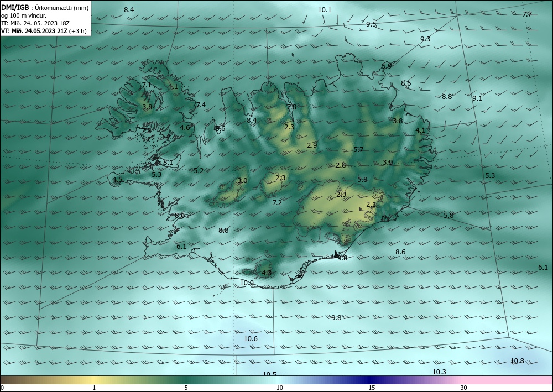Viewport: 553px width, 392px height.
Task: Click the '15' tick label under the color scale
Action: [x=372, y=388]
